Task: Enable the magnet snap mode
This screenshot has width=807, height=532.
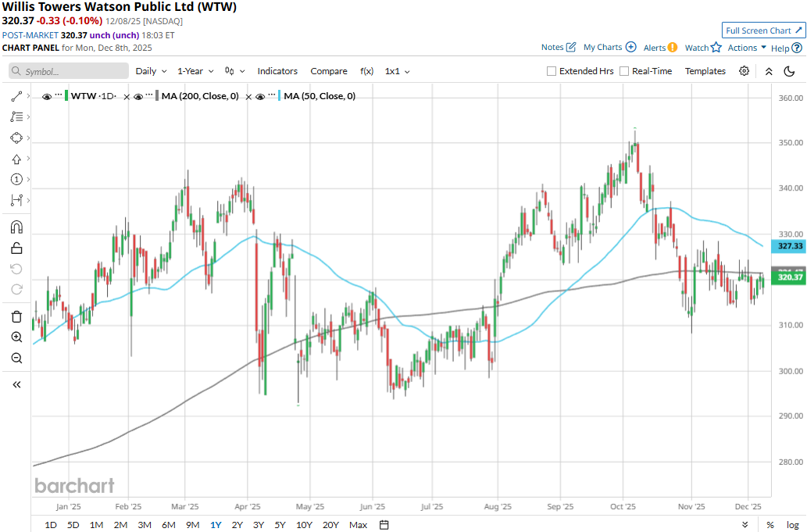Action: tap(16, 227)
